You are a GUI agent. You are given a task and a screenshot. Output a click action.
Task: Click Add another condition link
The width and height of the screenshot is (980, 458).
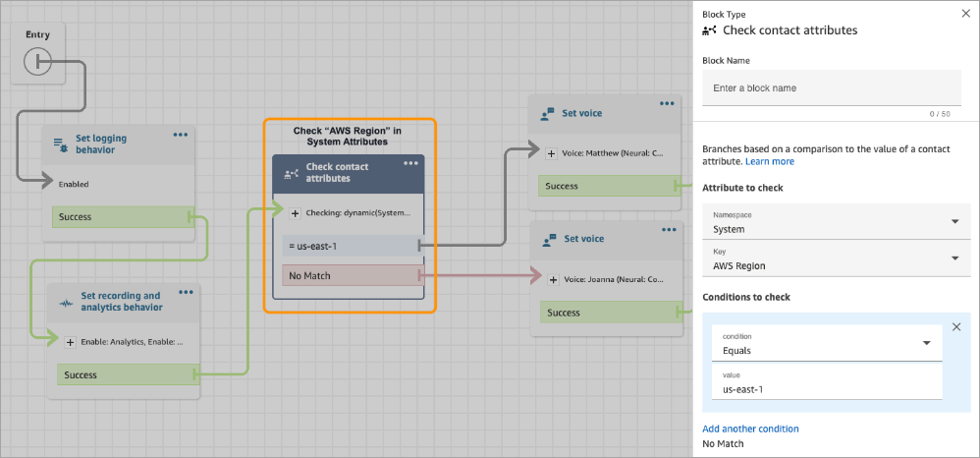tap(750, 429)
